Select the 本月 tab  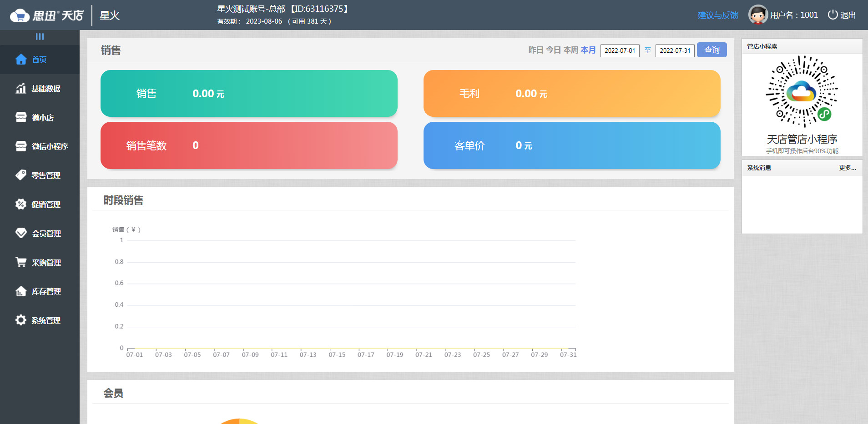click(589, 50)
